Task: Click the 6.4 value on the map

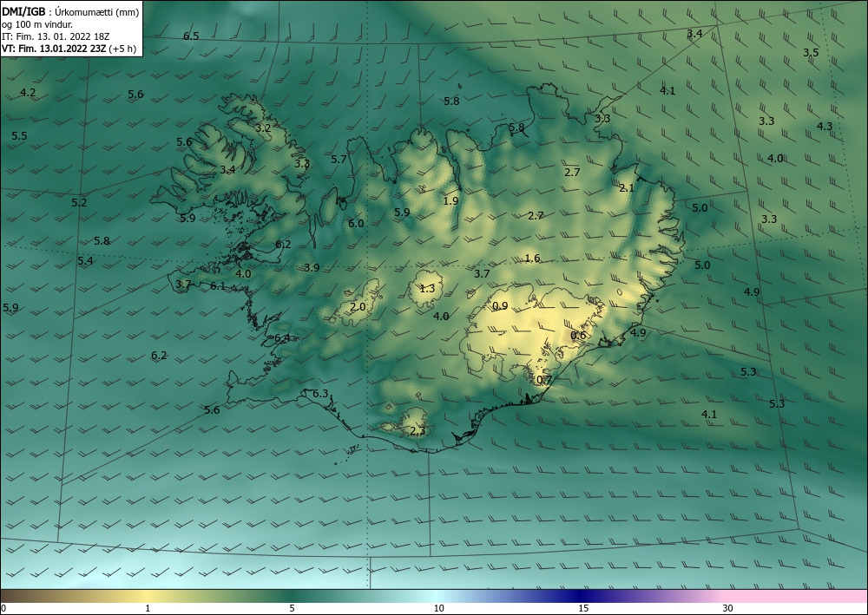Action: tap(282, 338)
